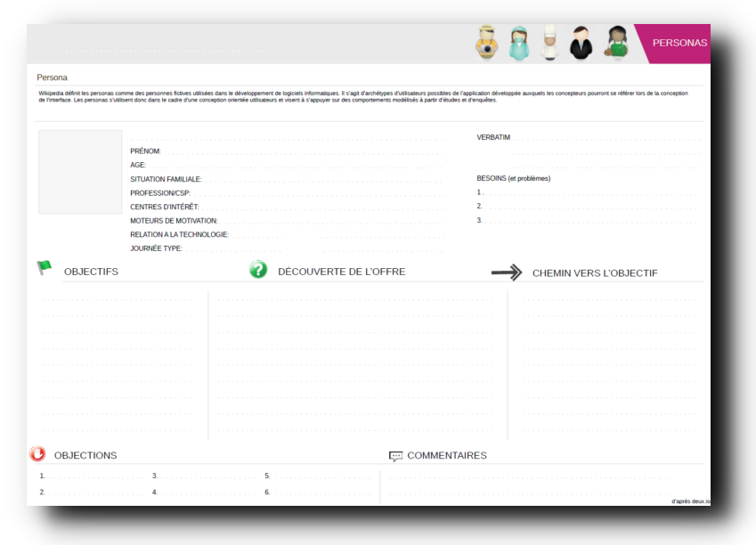Click besoin line number 3

coord(587,221)
